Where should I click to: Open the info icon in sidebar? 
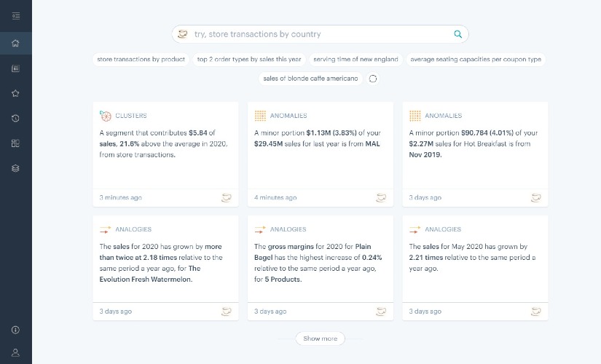tap(15, 330)
